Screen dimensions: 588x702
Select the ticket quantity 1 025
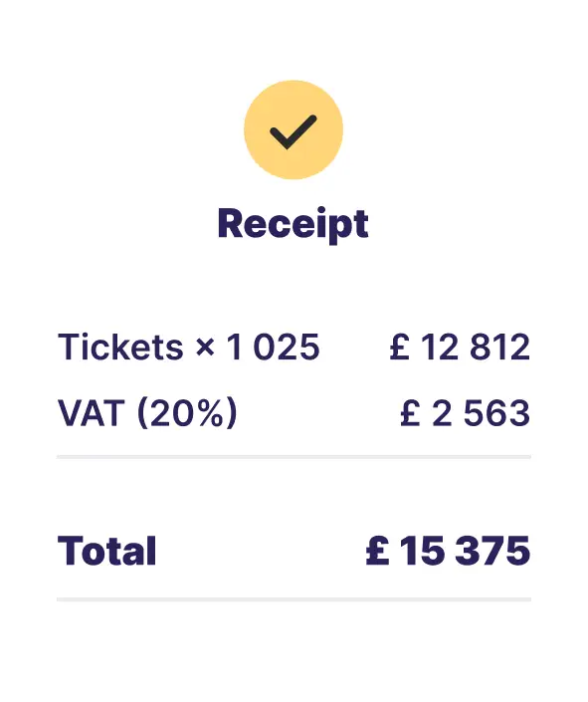[x=273, y=347]
